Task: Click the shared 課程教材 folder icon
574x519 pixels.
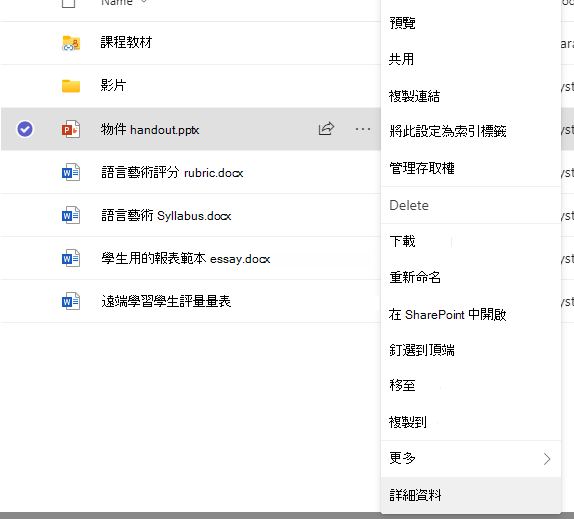Action: coord(71,43)
